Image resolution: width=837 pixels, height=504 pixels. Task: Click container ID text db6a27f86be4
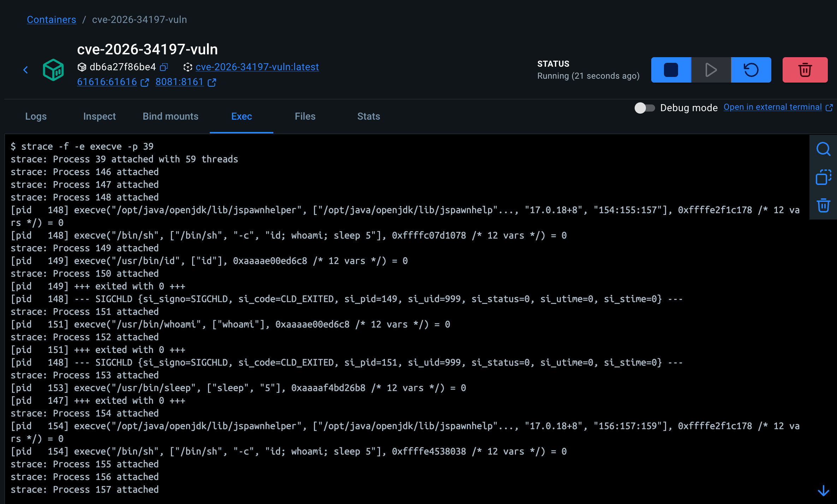[123, 67]
